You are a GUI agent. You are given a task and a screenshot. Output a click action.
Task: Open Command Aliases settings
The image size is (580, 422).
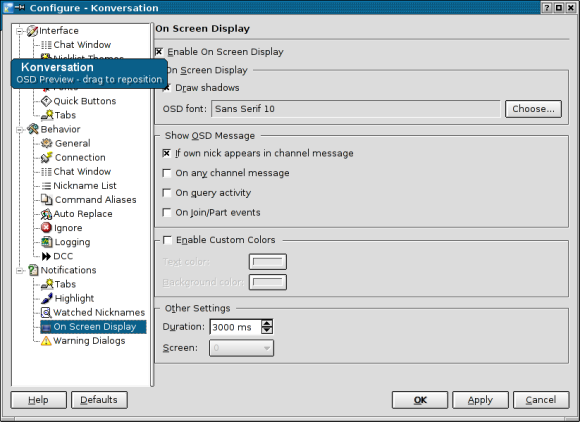[95, 200]
